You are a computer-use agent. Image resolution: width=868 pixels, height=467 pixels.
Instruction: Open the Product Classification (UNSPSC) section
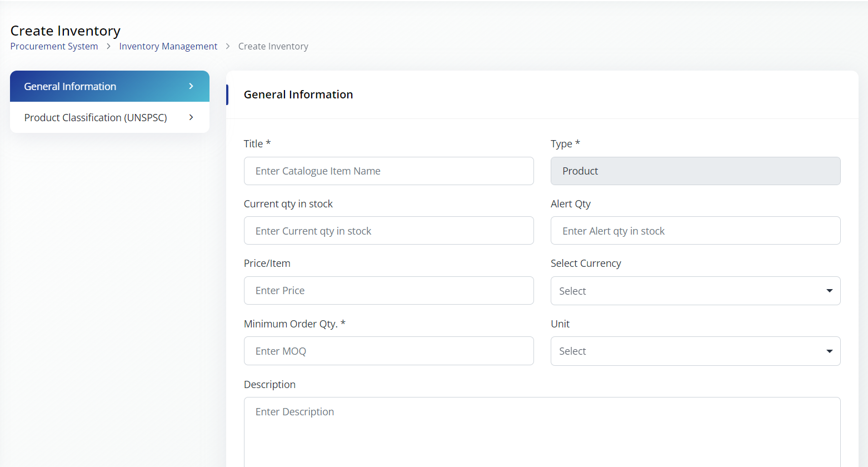click(96, 117)
